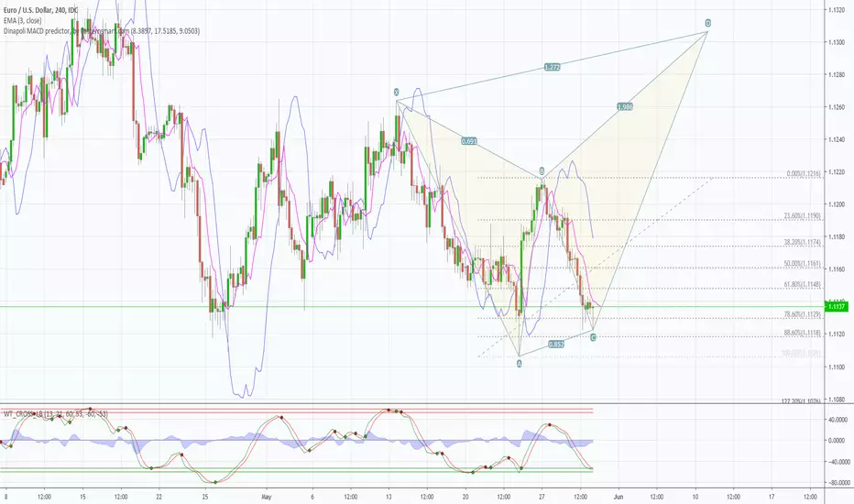Click 40.0000 on the oscillator scale
Image resolution: width=854 pixels, height=504 pixels.
(x=838, y=420)
